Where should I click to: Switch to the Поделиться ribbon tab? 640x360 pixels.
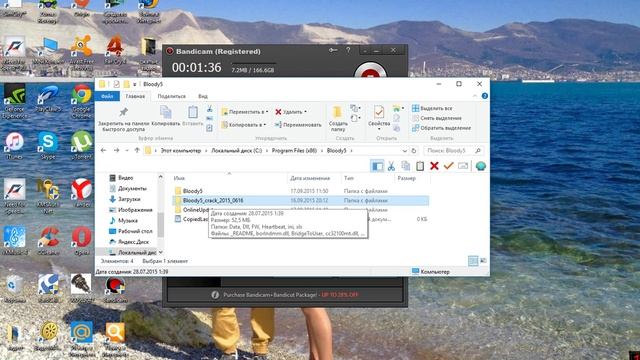pyautogui.click(x=171, y=96)
